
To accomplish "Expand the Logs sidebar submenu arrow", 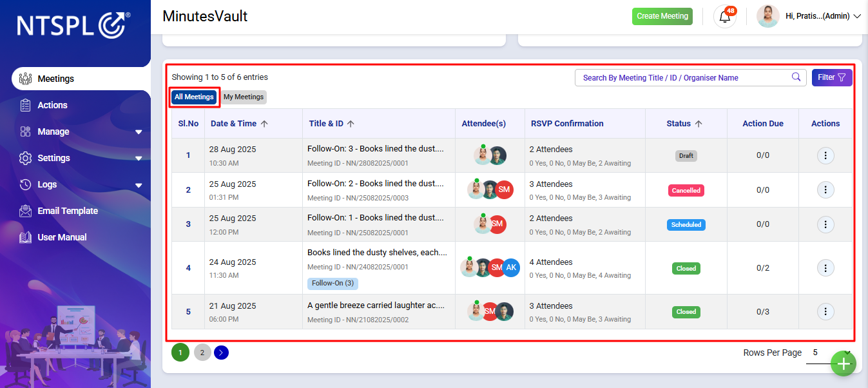I will click(139, 186).
